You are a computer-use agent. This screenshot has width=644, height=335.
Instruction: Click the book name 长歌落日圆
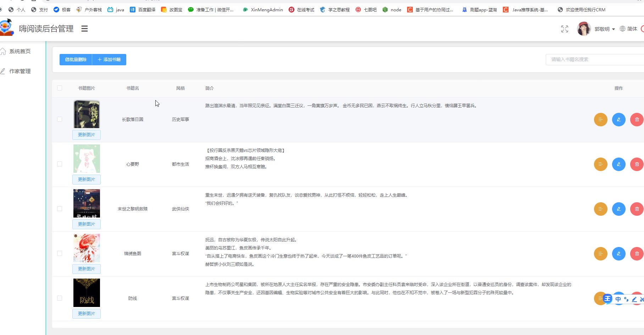[133, 120]
